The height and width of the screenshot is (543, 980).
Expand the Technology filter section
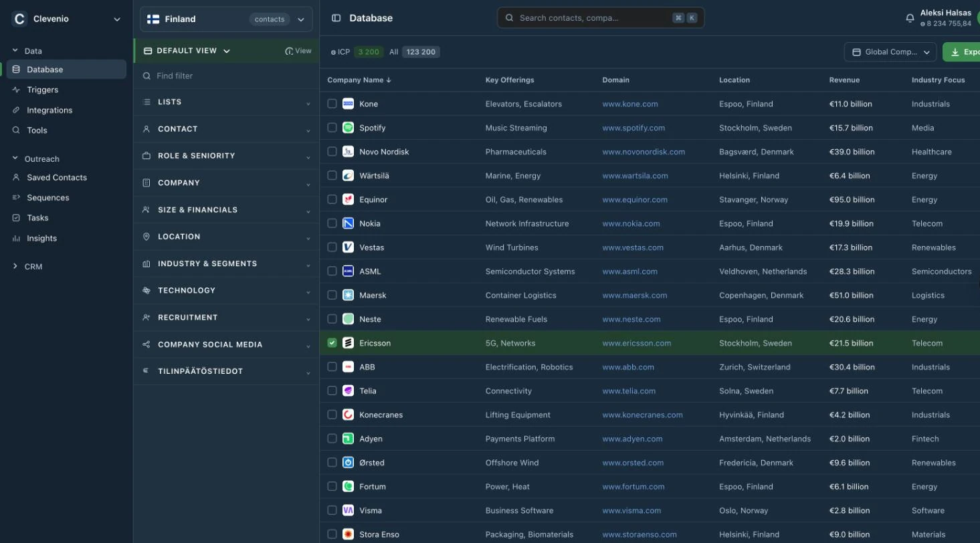coord(226,291)
